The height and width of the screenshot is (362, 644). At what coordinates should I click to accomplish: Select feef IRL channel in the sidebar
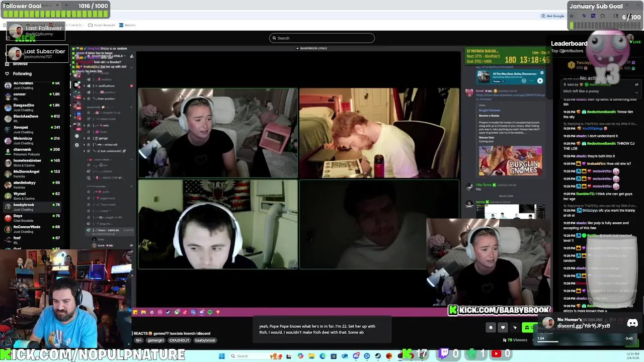31,240
